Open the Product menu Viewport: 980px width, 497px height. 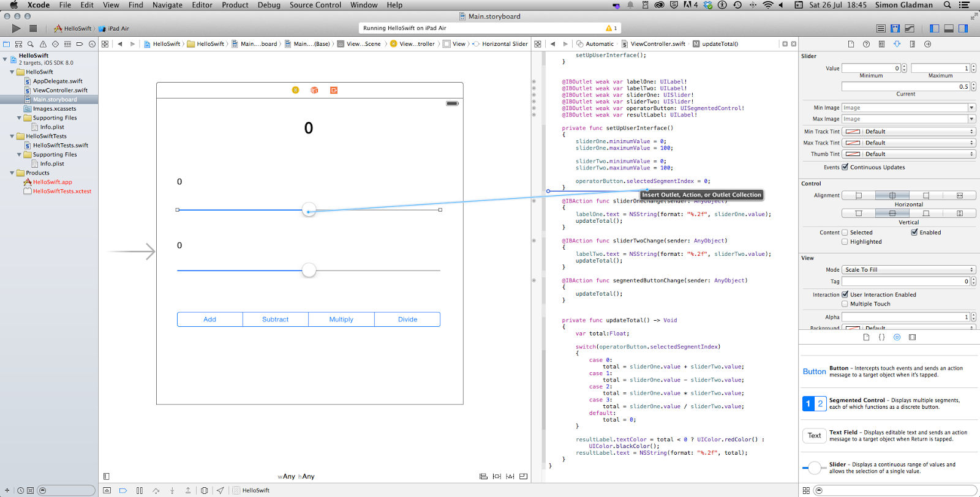click(x=235, y=5)
